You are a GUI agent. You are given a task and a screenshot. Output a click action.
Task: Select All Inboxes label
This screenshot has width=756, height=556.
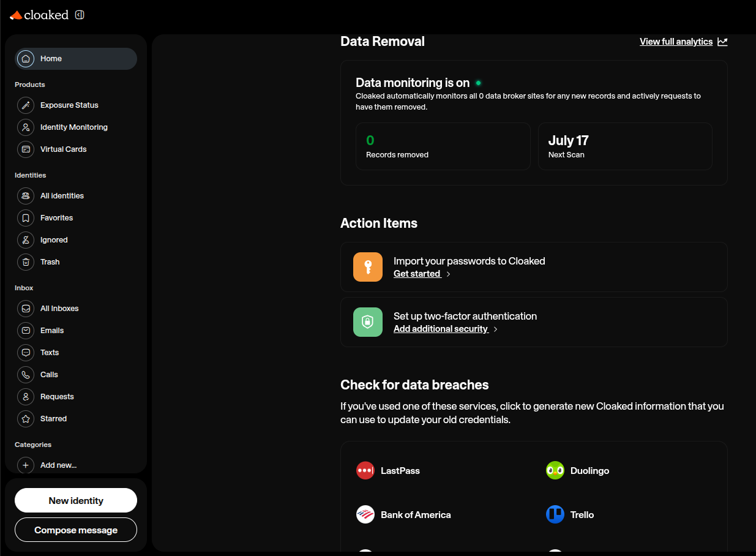point(59,309)
